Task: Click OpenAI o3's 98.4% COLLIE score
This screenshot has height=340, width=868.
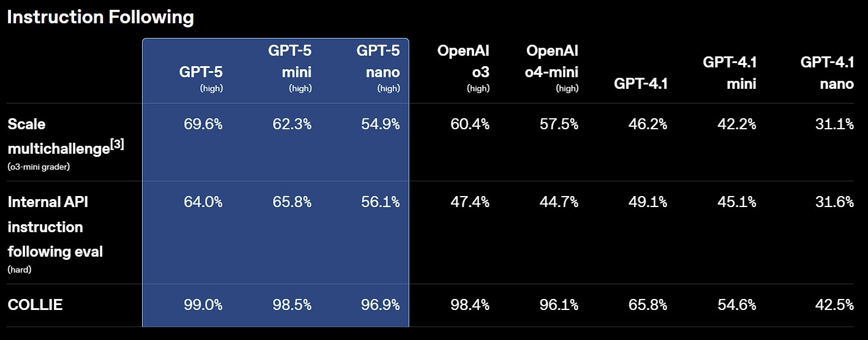Action: tap(470, 304)
